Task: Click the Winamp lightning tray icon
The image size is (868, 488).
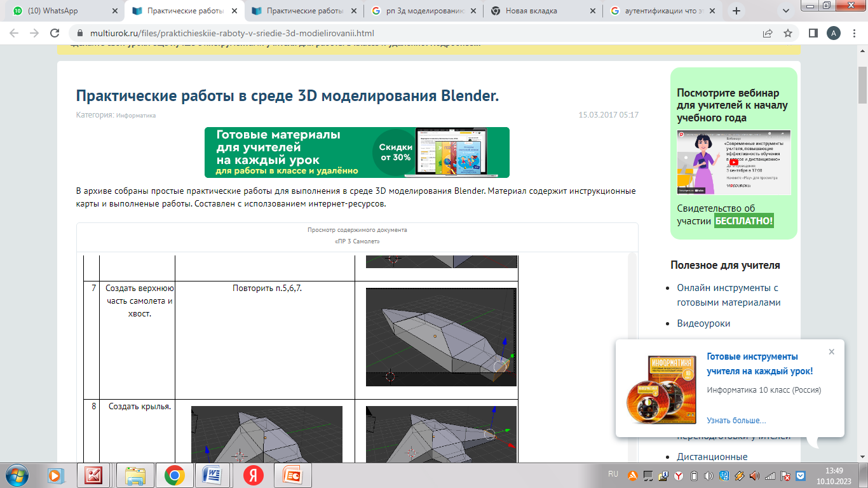Action: pos(740,475)
